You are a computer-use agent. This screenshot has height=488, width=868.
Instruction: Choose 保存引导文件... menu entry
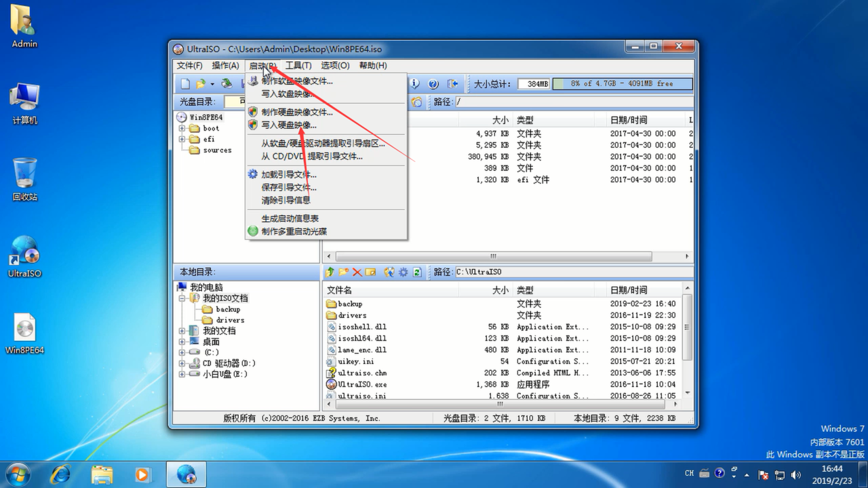pos(325,187)
